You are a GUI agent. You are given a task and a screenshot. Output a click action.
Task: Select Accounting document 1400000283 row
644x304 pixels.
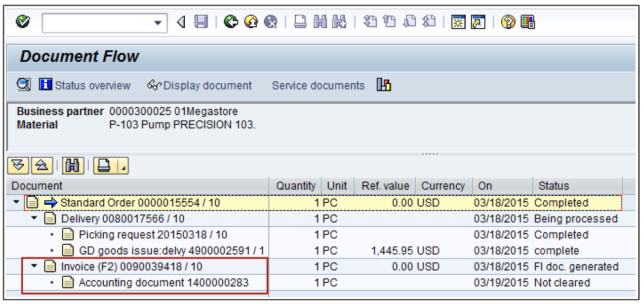click(163, 283)
